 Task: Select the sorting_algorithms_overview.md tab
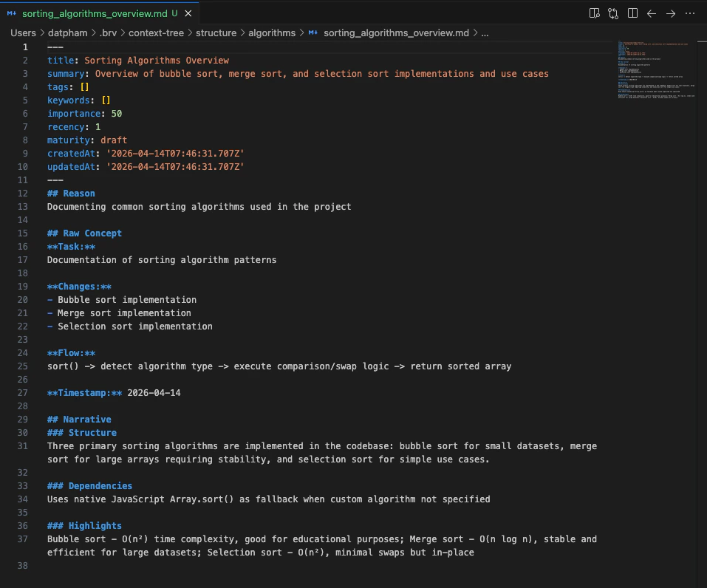(96, 13)
